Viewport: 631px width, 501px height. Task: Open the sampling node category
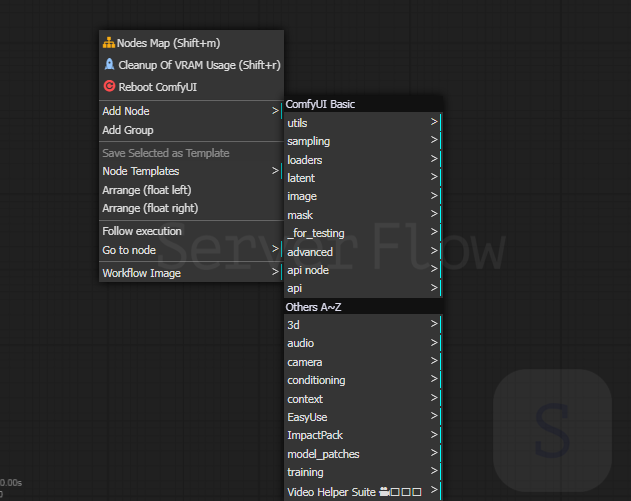[363, 141]
